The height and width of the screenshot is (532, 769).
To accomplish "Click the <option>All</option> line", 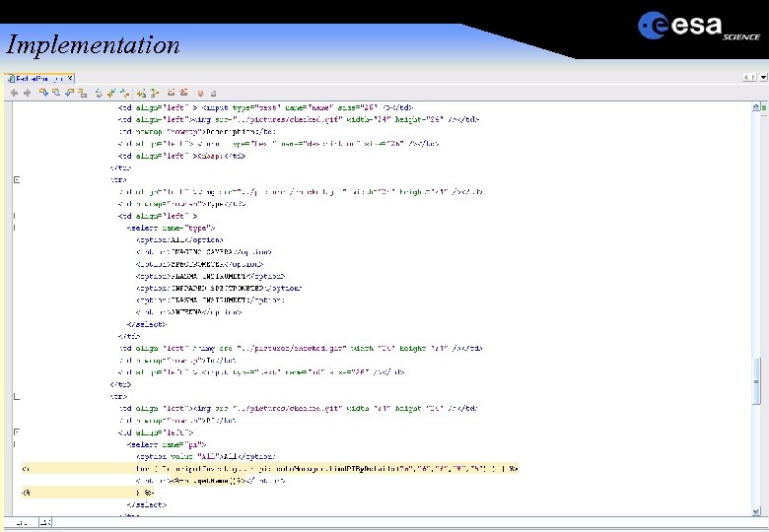I will [x=179, y=240].
